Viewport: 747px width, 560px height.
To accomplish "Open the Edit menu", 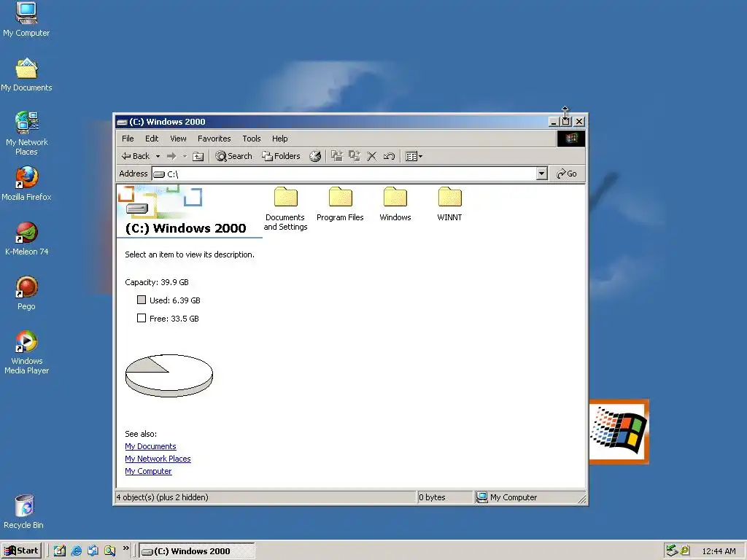I will 152,139.
